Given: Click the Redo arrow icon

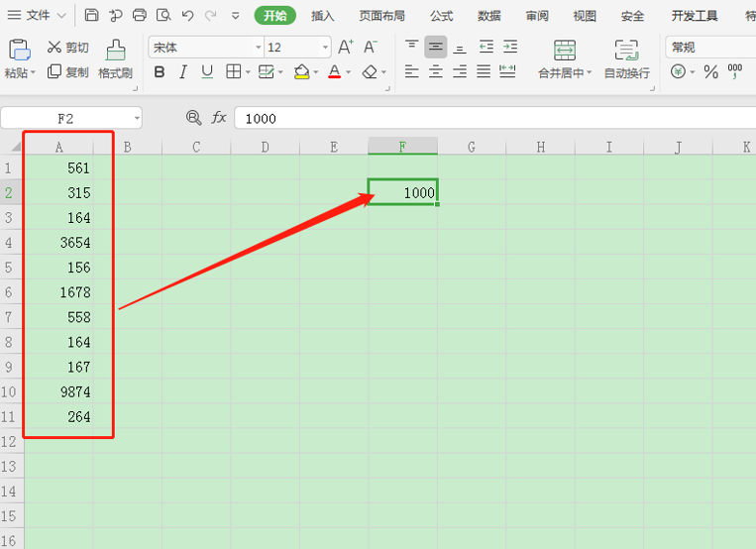Looking at the screenshot, I should pyautogui.click(x=210, y=16).
